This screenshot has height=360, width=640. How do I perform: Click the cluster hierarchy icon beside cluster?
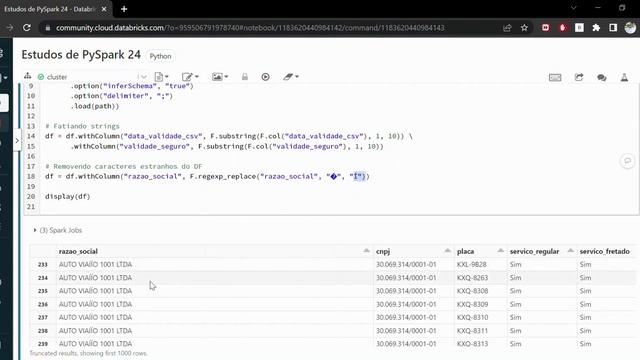(x=27, y=76)
